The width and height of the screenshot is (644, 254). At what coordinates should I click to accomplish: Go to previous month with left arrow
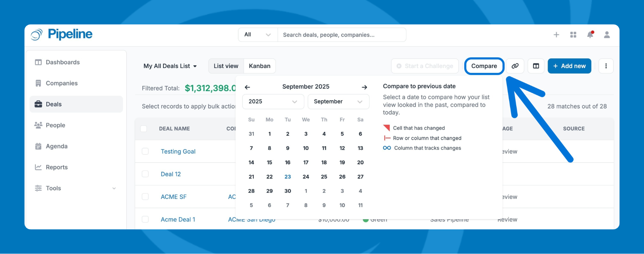coord(247,87)
